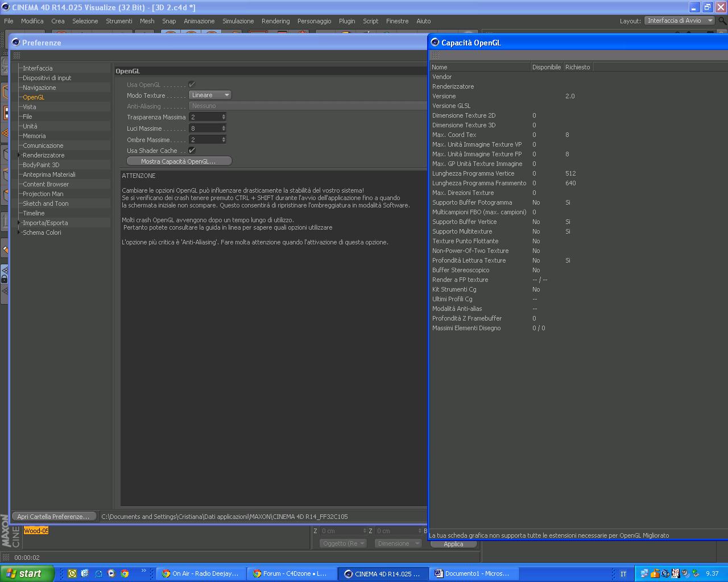The height and width of the screenshot is (582, 728).
Task: Open the Aiuto menu
Action: pyautogui.click(x=424, y=21)
